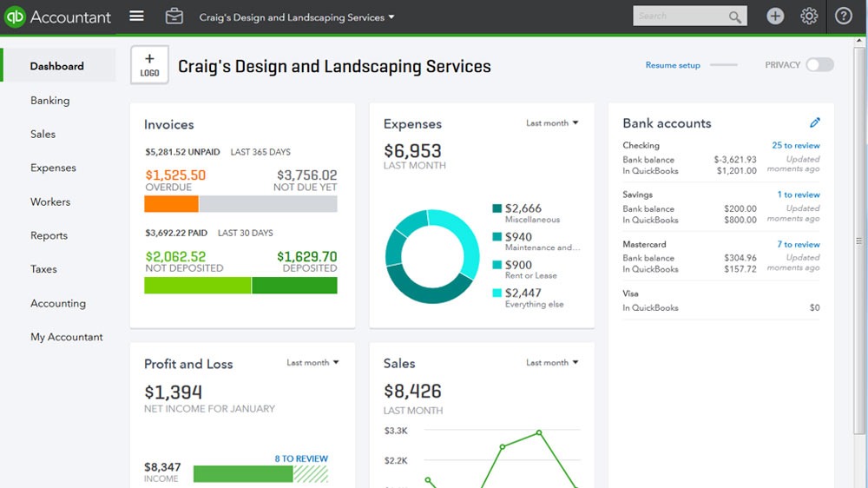Image resolution: width=868 pixels, height=488 pixels.
Task: Click the $3,692.22 PAID label
Action: point(176,233)
